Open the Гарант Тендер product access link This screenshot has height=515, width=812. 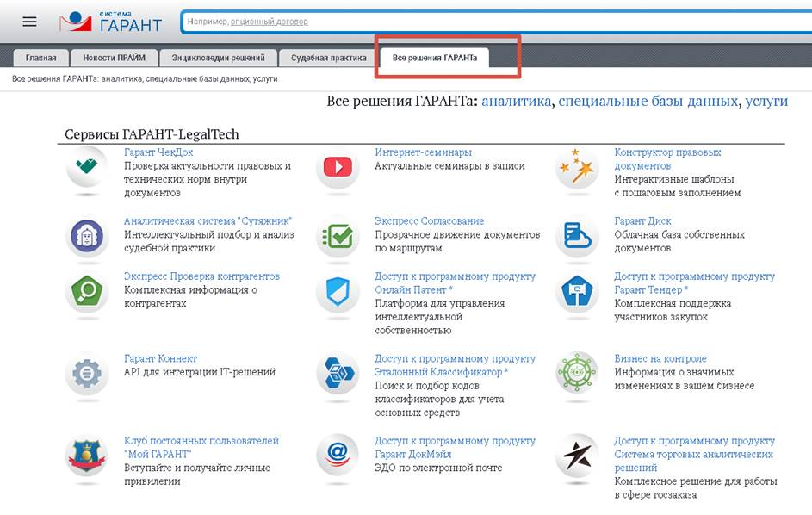coord(694,283)
